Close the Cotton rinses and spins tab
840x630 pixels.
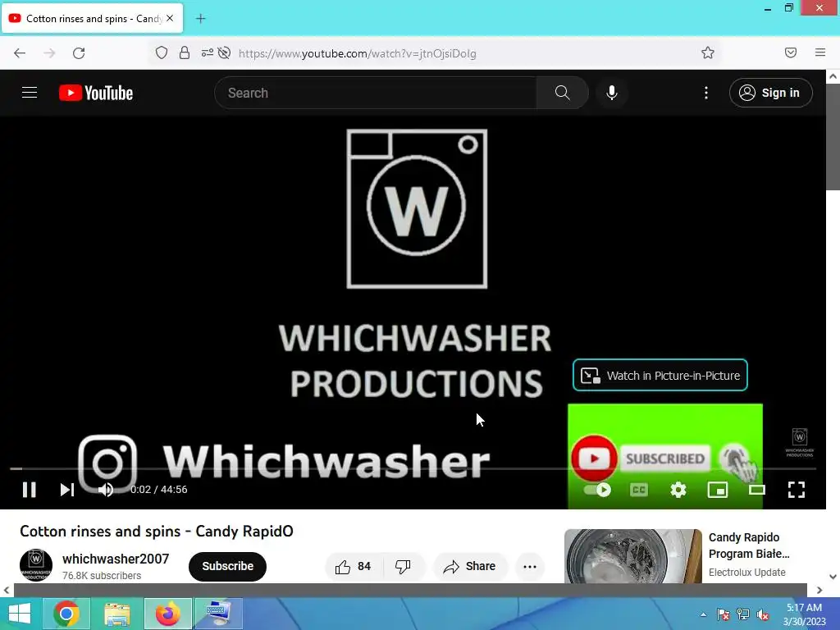pyautogui.click(x=170, y=18)
